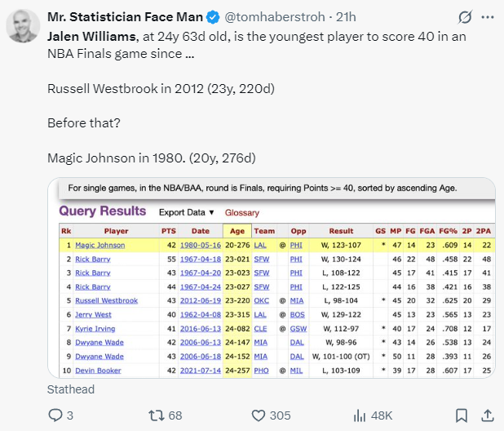Open the three-dot more options menu
The image size is (504, 431).
(488, 16)
